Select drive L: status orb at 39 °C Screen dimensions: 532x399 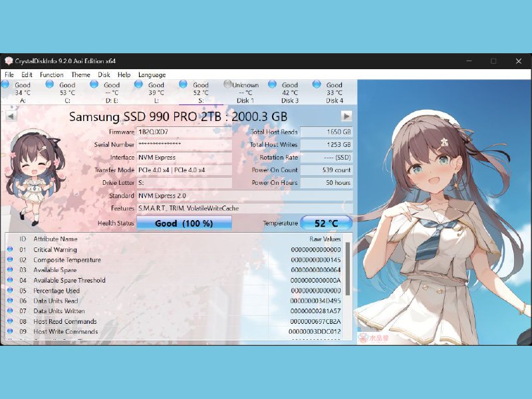coord(138,84)
